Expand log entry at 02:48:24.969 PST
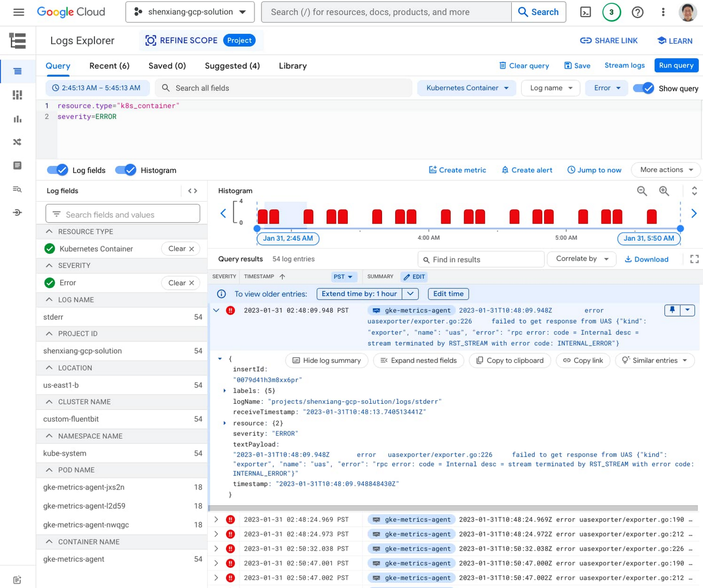The height and width of the screenshot is (588, 703). pos(216,520)
